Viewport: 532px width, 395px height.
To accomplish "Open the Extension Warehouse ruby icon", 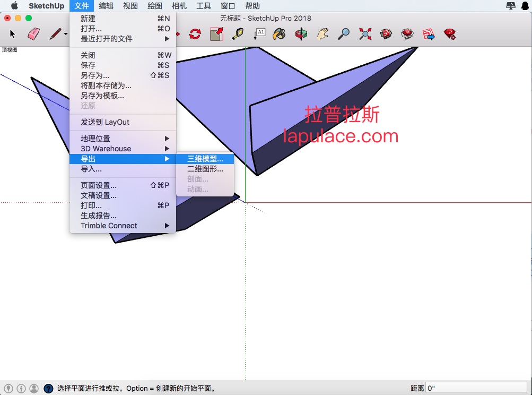I will pyautogui.click(x=450, y=34).
